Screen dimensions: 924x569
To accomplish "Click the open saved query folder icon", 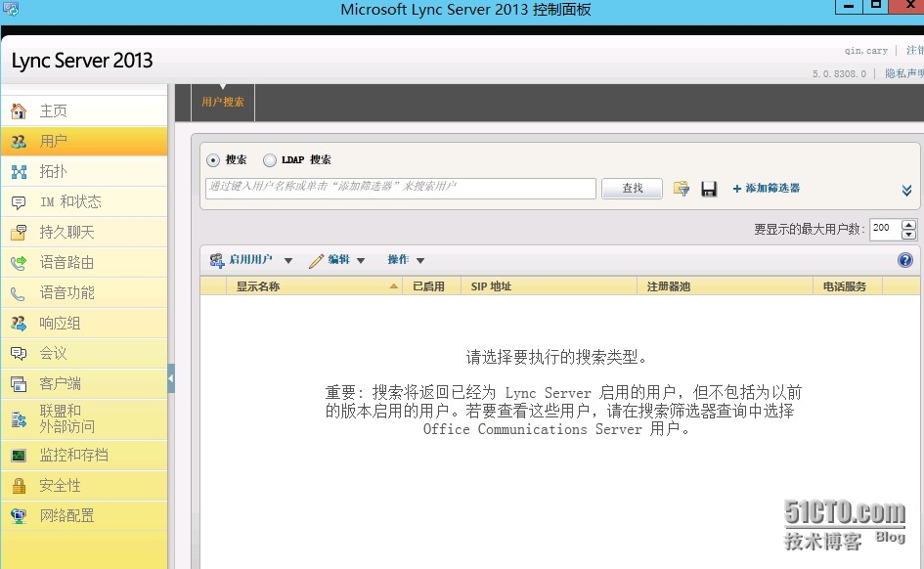I will [x=682, y=189].
